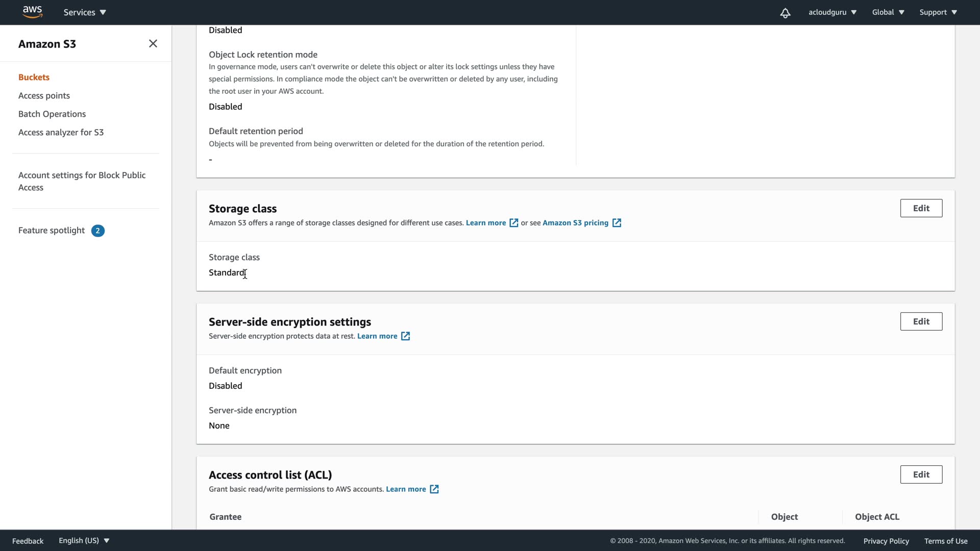Open the Support dropdown menu

click(x=938, y=12)
